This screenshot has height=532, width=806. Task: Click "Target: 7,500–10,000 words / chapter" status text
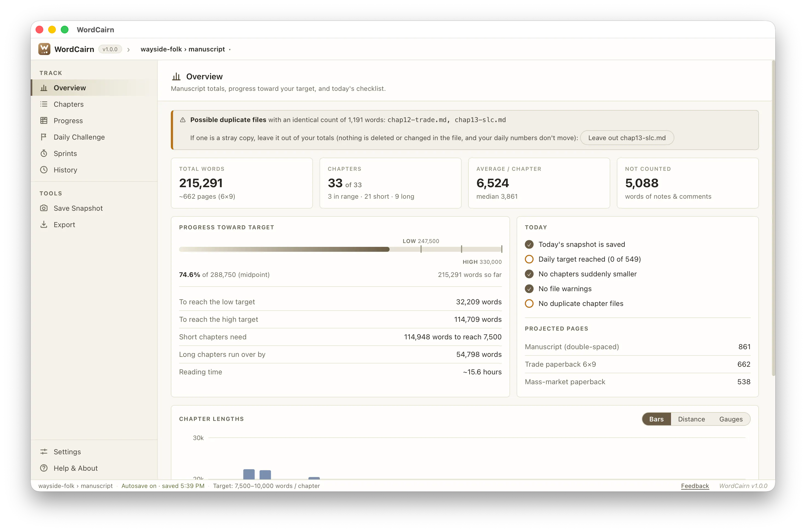click(x=266, y=486)
